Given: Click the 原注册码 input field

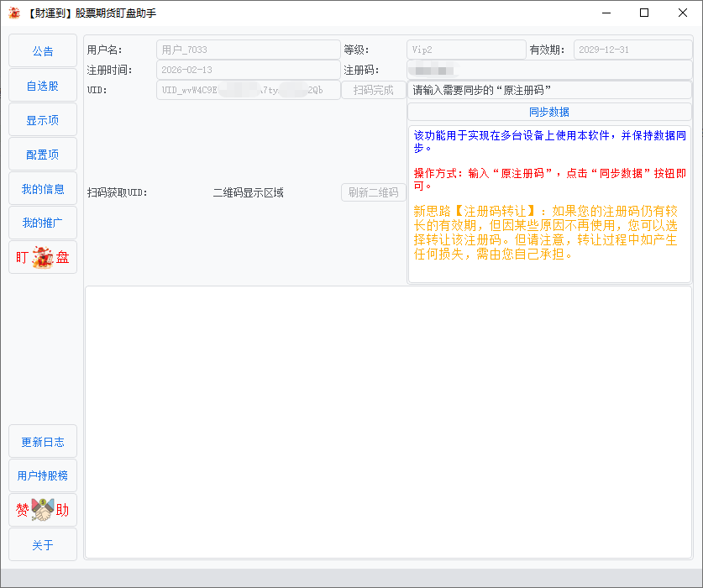Looking at the screenshot, I should click(549, 90).
